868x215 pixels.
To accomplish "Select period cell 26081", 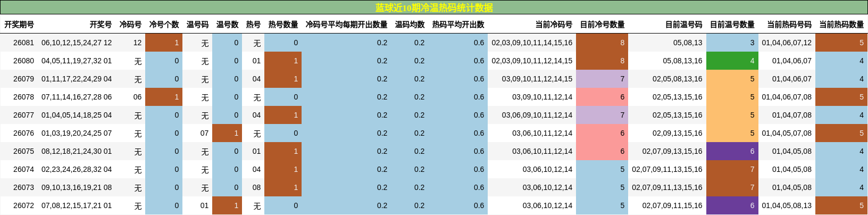I will pyautogui.click(x=23, y=43).
